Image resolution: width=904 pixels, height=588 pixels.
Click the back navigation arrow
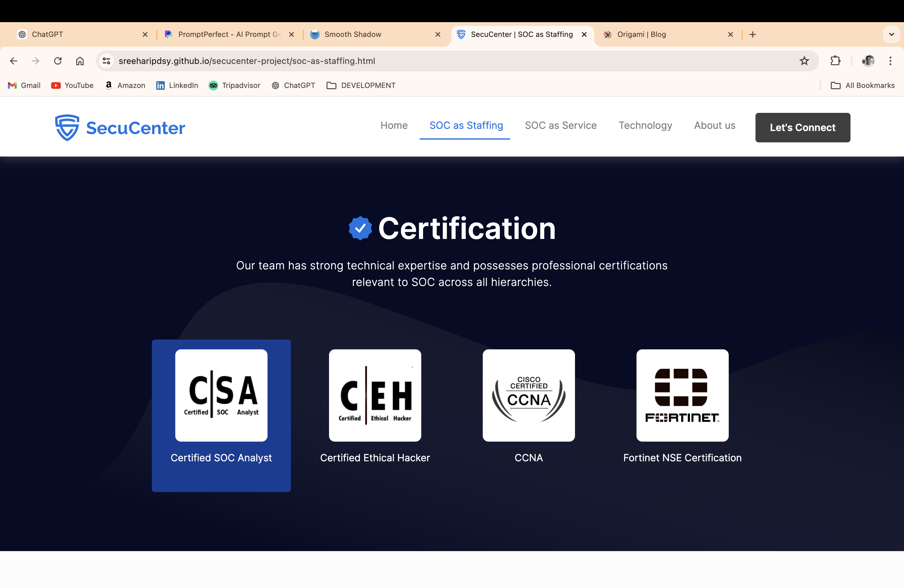pyautogui.click(x=14, y=61)
